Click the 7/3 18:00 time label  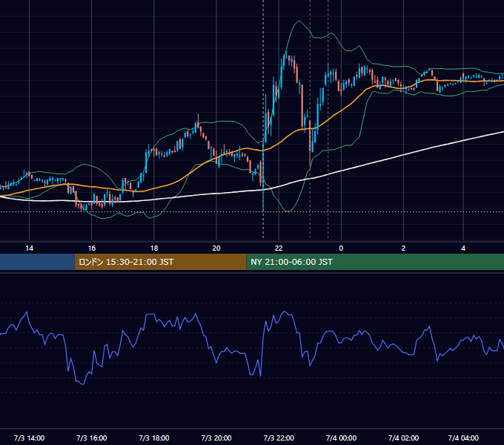(x=154, y=438)
